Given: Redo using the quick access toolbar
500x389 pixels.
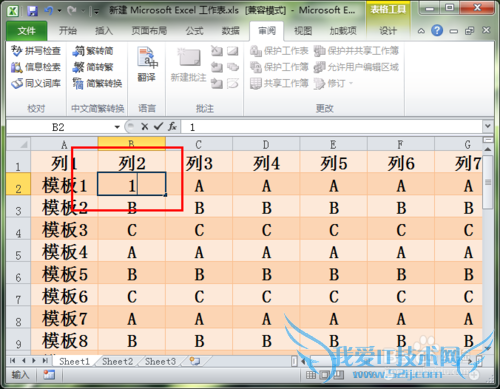Looking at the screenshot, I should tap(71, 11).
